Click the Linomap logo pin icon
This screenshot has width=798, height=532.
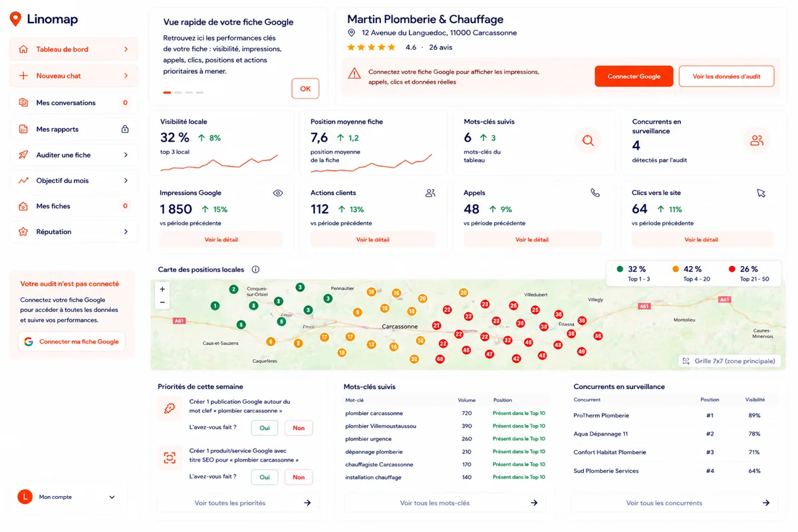(15, 19)
